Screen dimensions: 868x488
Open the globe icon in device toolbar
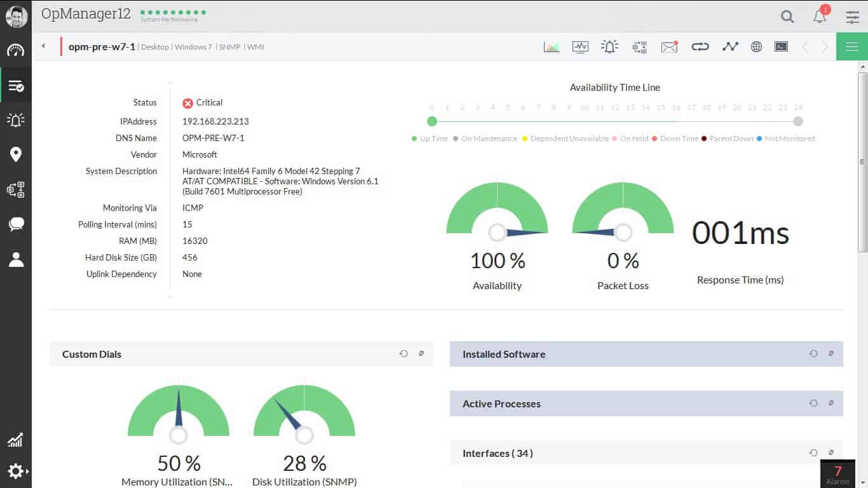pyautogui.click(x=756, y=46)
